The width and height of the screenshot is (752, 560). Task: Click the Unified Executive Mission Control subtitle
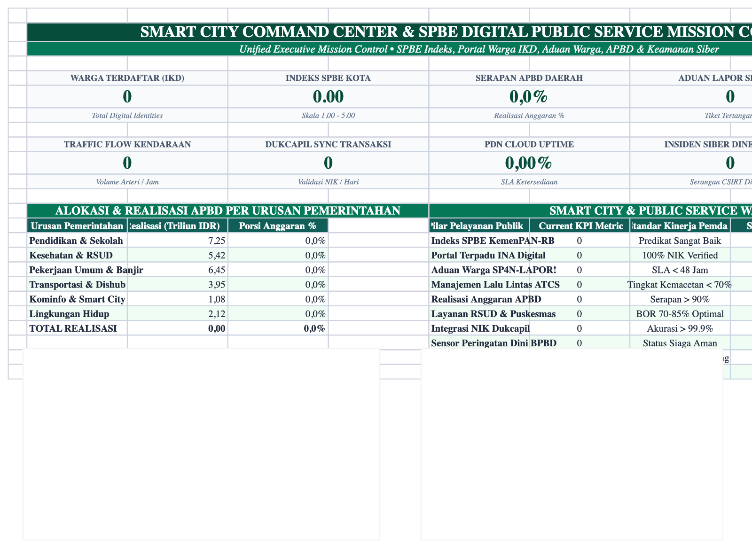479,49
